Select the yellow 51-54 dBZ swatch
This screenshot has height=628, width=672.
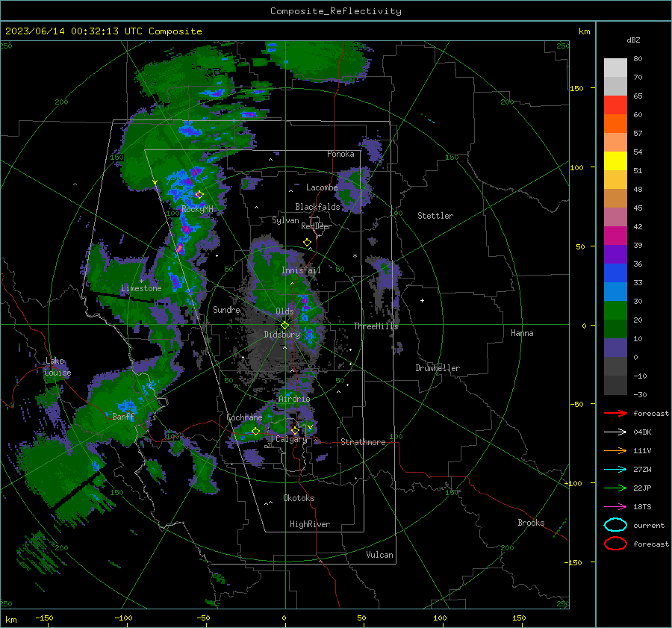(x=615, y=161)
